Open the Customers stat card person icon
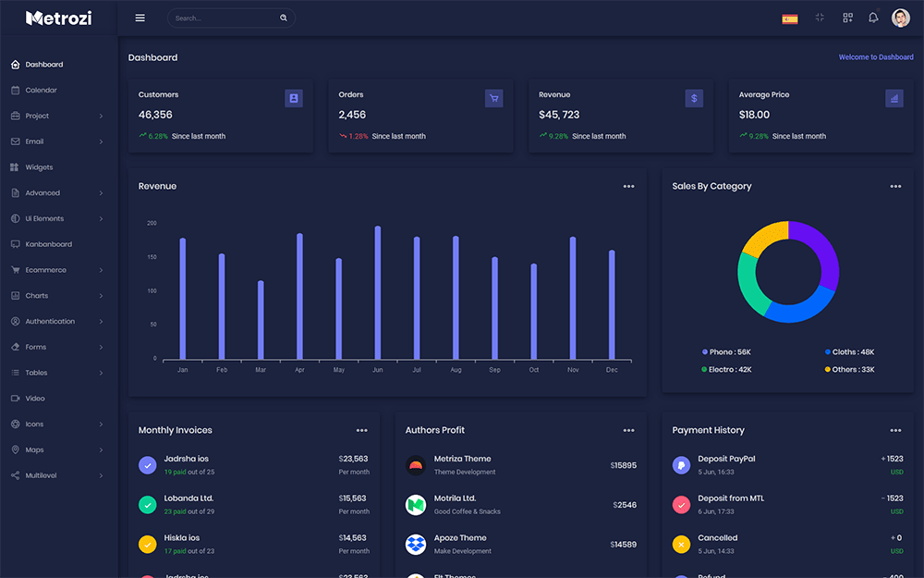This screenshot has width=924, height=578. click(294, 98)
